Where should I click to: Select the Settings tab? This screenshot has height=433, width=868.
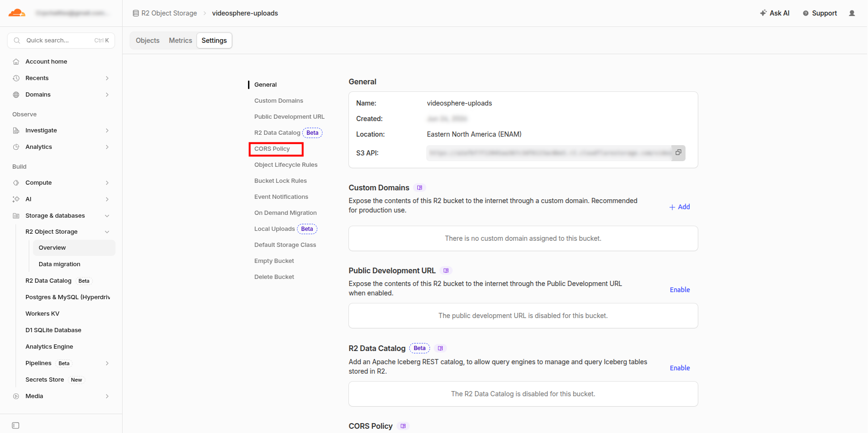click(x=214, y=41)
